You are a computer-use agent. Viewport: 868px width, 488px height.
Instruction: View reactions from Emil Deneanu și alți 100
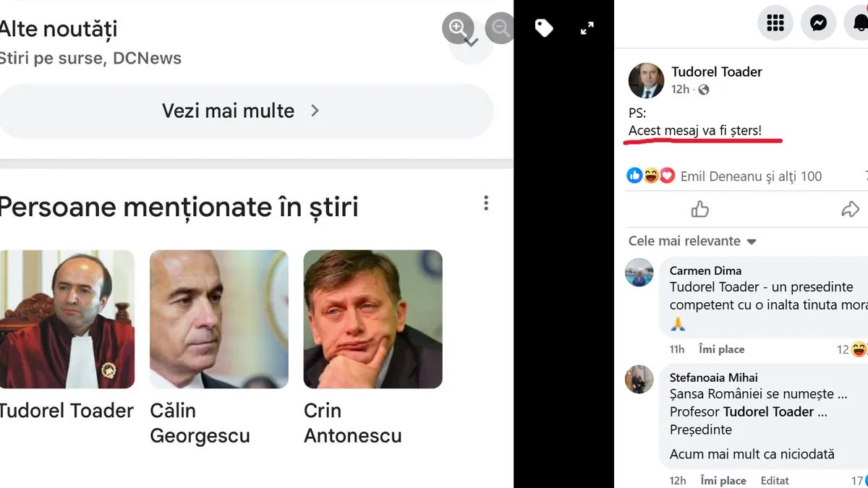tap(751, 176)
